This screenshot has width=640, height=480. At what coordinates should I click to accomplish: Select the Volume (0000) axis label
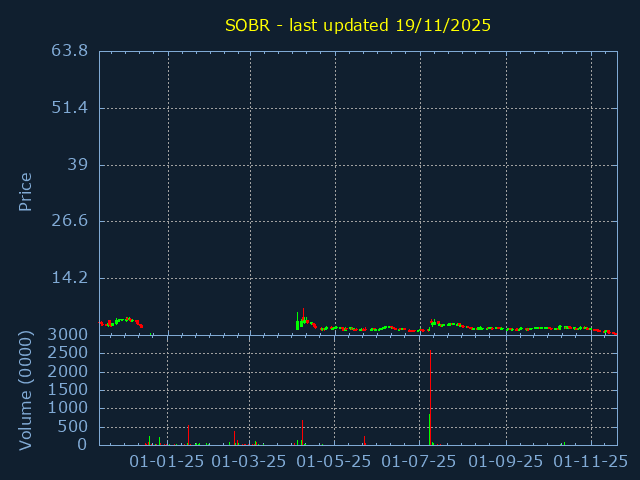26,390
